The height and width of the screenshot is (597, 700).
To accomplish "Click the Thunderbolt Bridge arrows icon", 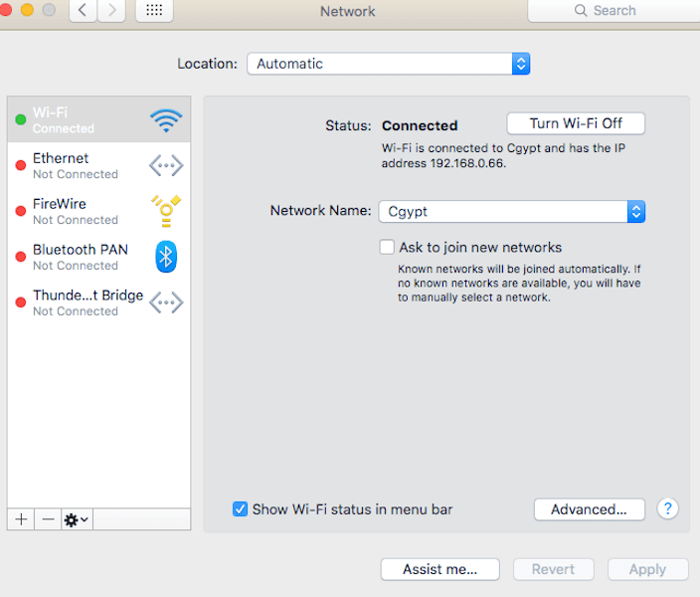I will point(166,302).
